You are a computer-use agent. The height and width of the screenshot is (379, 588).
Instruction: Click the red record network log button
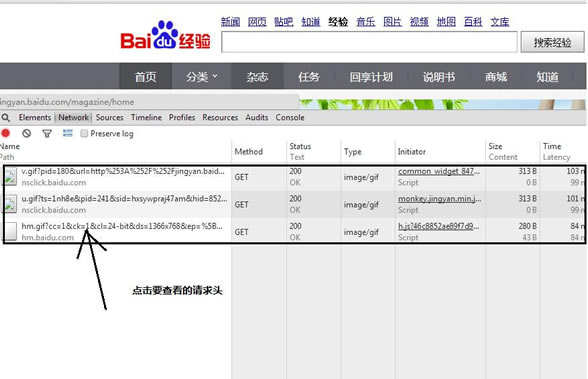(x=6, y=133)
